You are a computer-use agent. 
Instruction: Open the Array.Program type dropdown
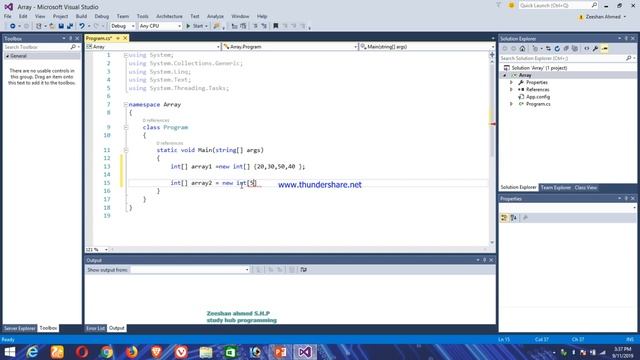tap(290, 47)
